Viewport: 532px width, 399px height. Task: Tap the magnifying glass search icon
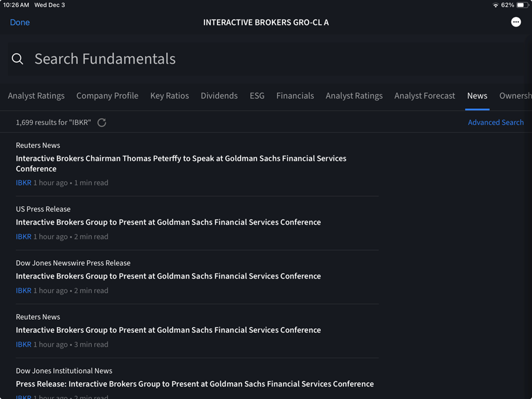coord(17,59)
